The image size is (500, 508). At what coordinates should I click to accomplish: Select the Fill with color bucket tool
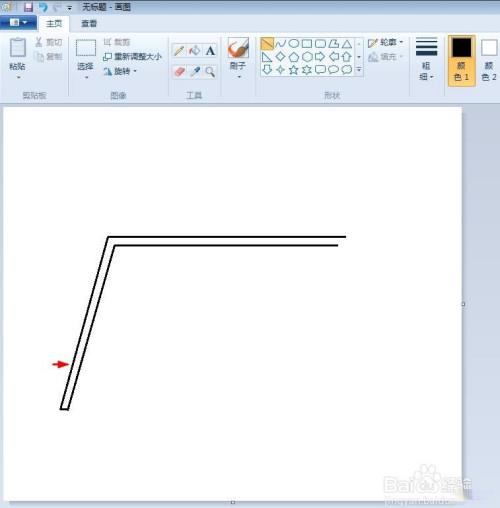click(x=195, y=51)
